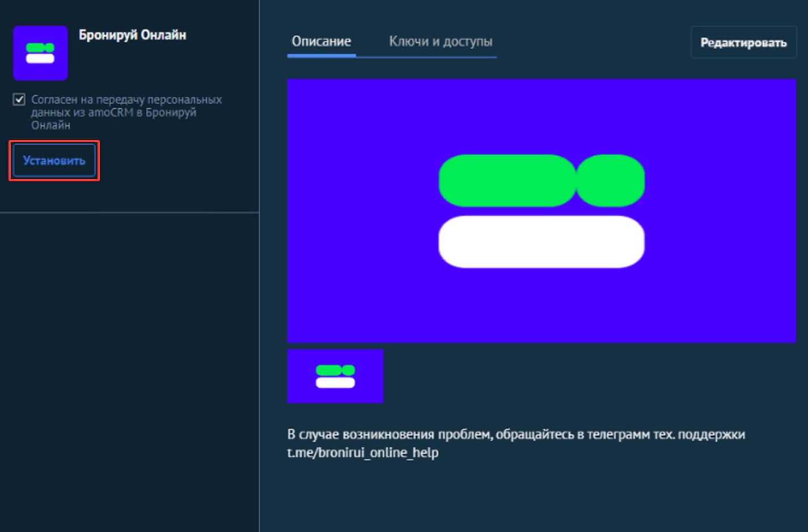Click the Редактировать button
This screenshot has width=808, height=532.
click(743, 42)
